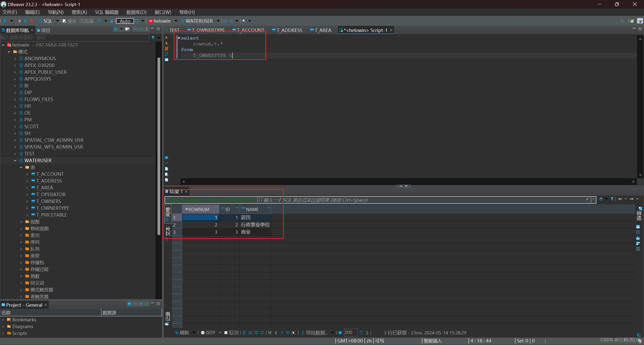This screenshot has width=644, height=345.
Task: Click the 刷新 refresh button
Action: pyautogui.click(x=182, y=333)
